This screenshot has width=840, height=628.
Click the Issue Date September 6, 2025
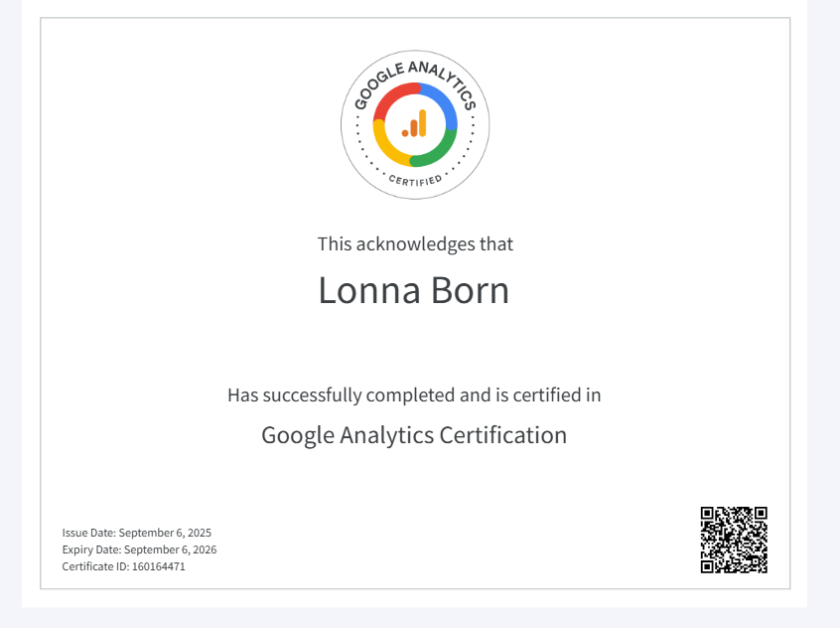click(137, 533)
